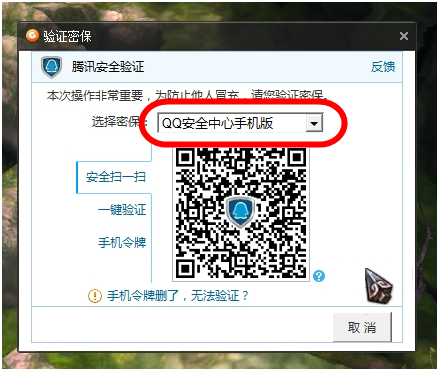Click the 腾讯安全验证 heading text

coord(108,67)
